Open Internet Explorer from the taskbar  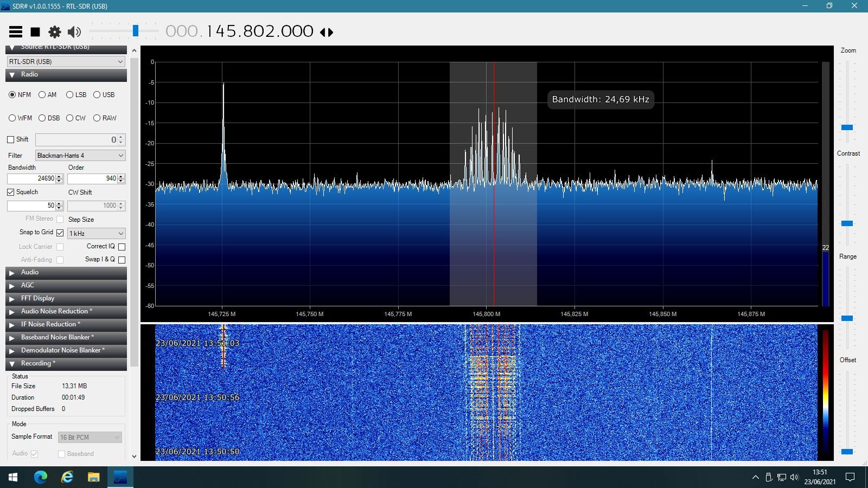coord(67,477)
